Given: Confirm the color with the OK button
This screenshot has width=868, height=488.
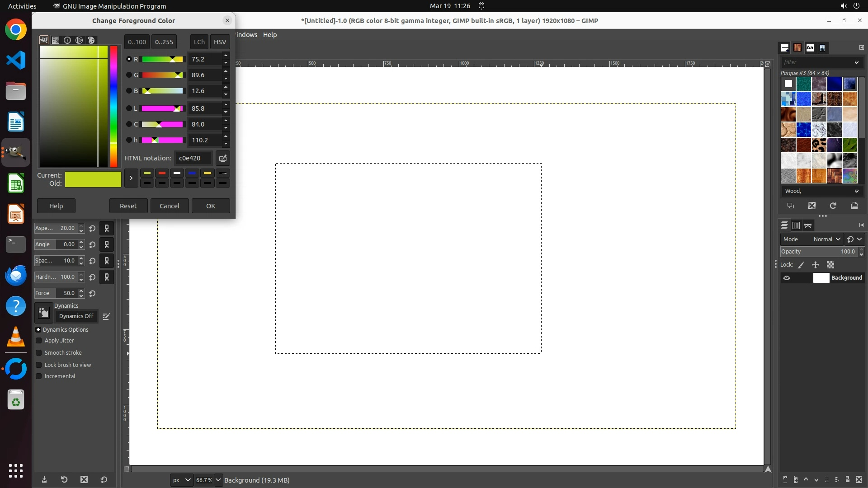Looking at the screenshot, I should pyautogui.click(x=211, y=206).
